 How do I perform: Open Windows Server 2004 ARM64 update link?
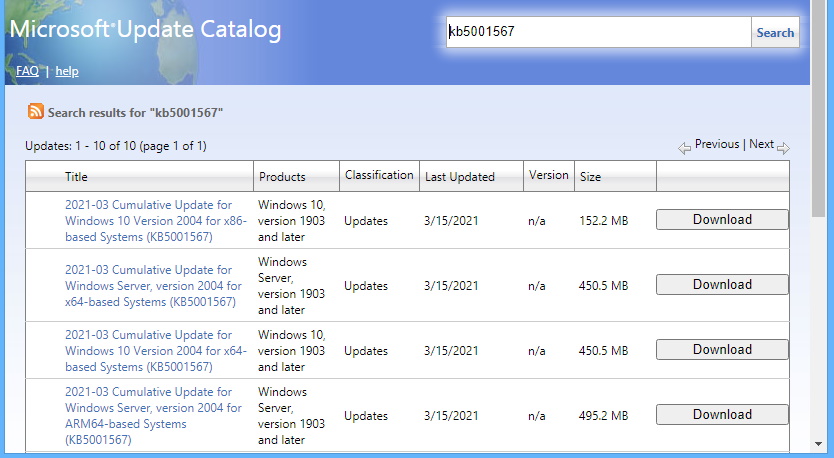point(153,415)
